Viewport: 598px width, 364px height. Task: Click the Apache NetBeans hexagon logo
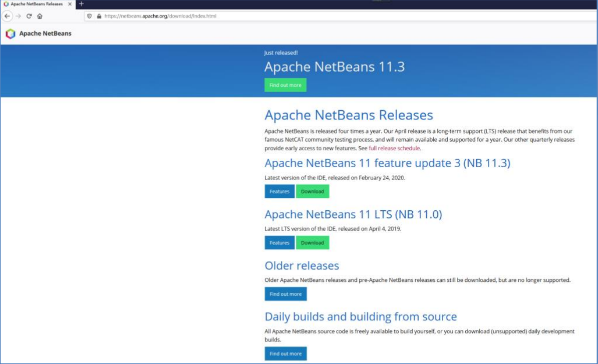(x=11, y=34)
